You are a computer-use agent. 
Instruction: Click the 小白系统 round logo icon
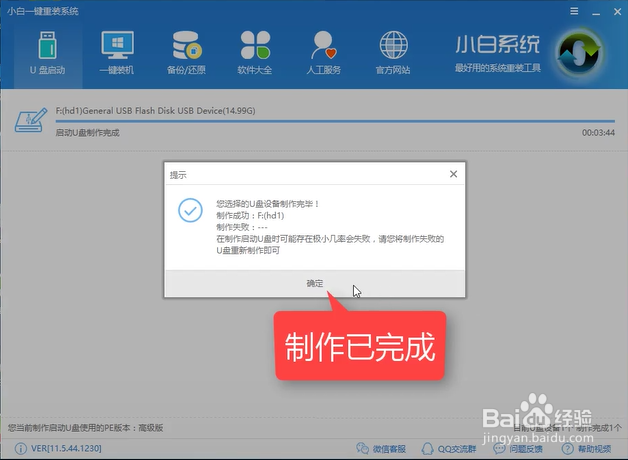tap(580, 53)
